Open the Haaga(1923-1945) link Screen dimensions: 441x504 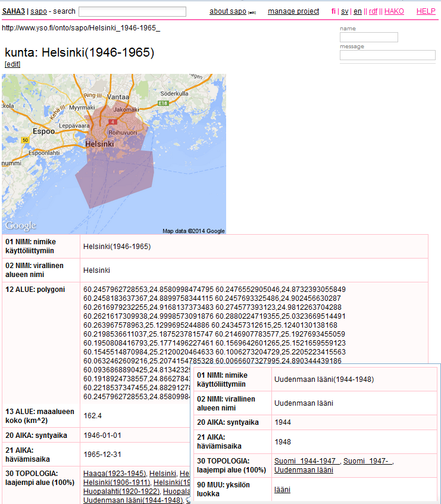[114, 474]
